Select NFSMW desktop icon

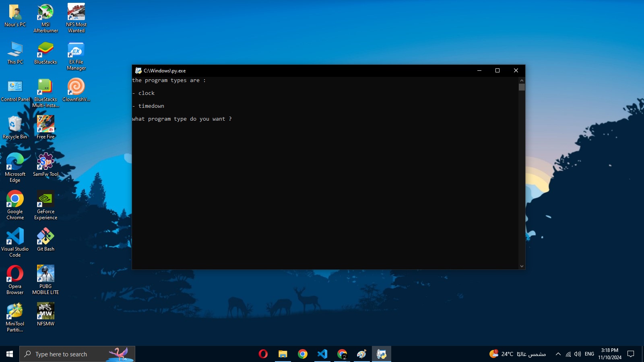tap(45, 315)
